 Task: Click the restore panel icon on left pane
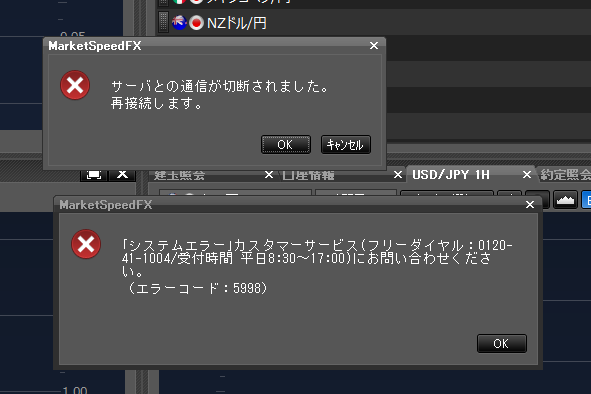(94, 175)
